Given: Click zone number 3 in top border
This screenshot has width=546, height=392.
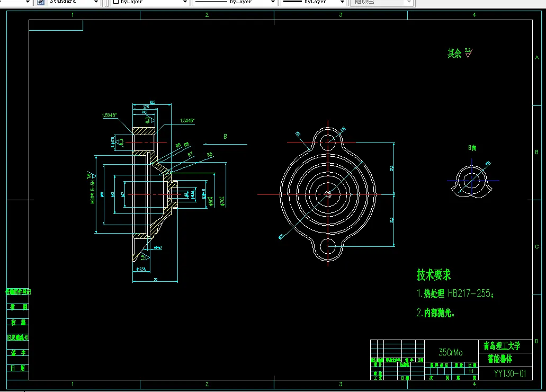Looking at the screenshot, I should (341, 15).
